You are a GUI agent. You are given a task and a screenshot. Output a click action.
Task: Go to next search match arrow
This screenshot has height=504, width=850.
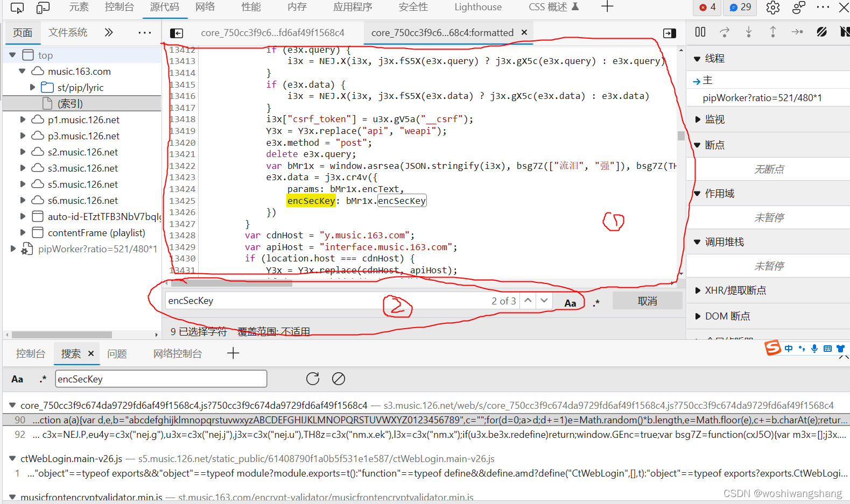click(x=544, y=301)
